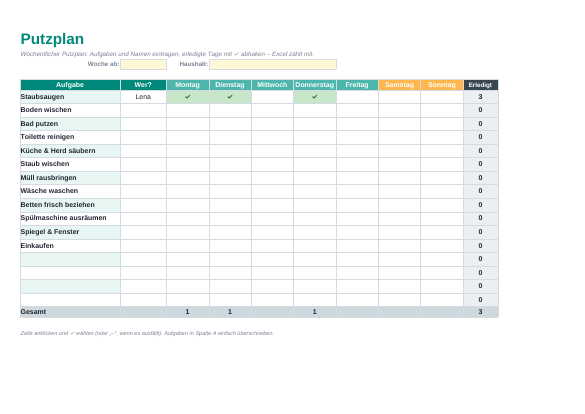Click the Gesamt total under Montag
Screen dimensions: 585x414
click(x=188, y=312)
